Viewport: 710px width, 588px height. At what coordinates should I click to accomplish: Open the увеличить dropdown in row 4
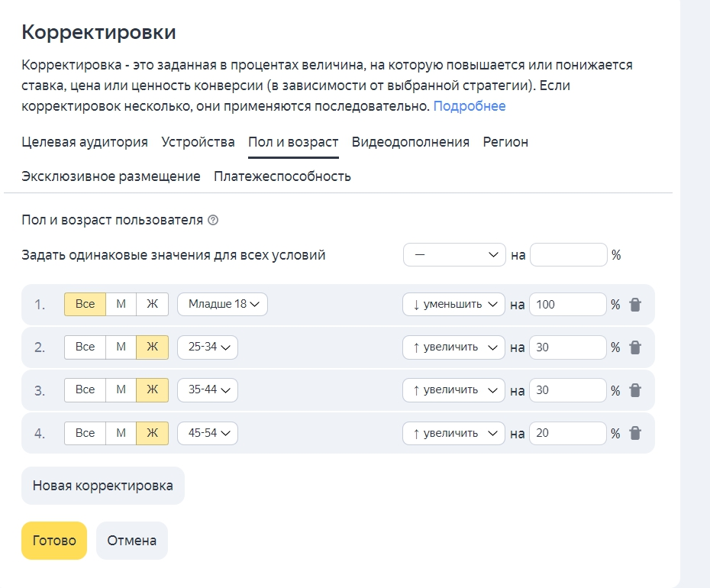click(x=453, y=433)
